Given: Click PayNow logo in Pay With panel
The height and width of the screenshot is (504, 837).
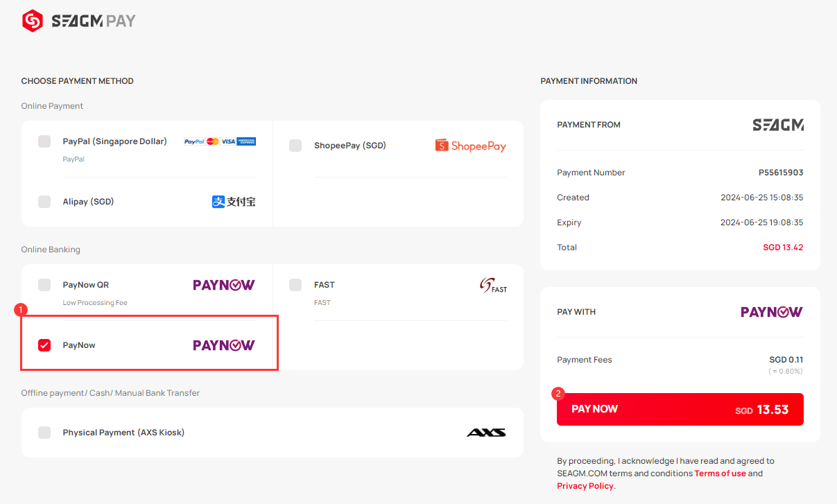Looking at the screenshot, I should [772, 312].
